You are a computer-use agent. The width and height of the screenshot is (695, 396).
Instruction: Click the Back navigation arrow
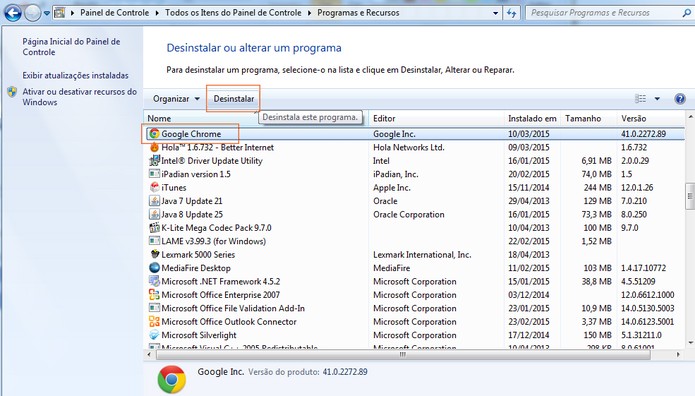(x=13, y=13)
